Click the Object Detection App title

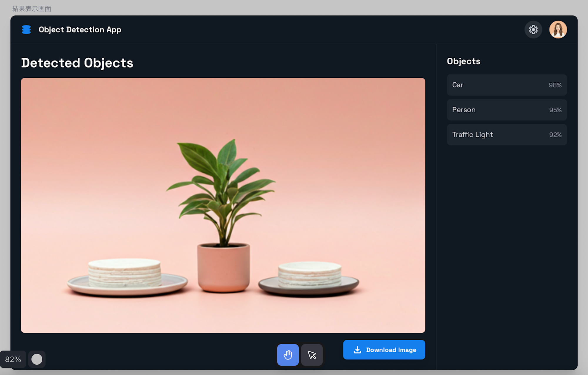[x=80, y=30]
